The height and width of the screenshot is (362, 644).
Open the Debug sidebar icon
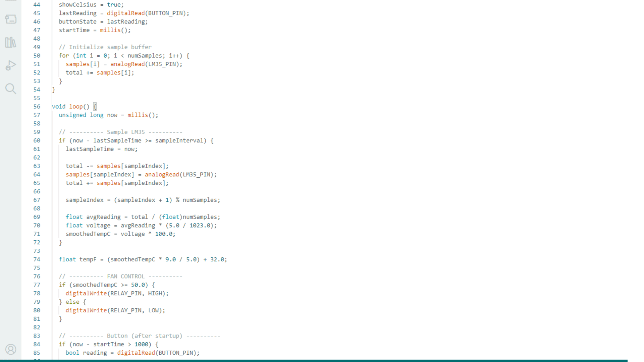[11, 65]
